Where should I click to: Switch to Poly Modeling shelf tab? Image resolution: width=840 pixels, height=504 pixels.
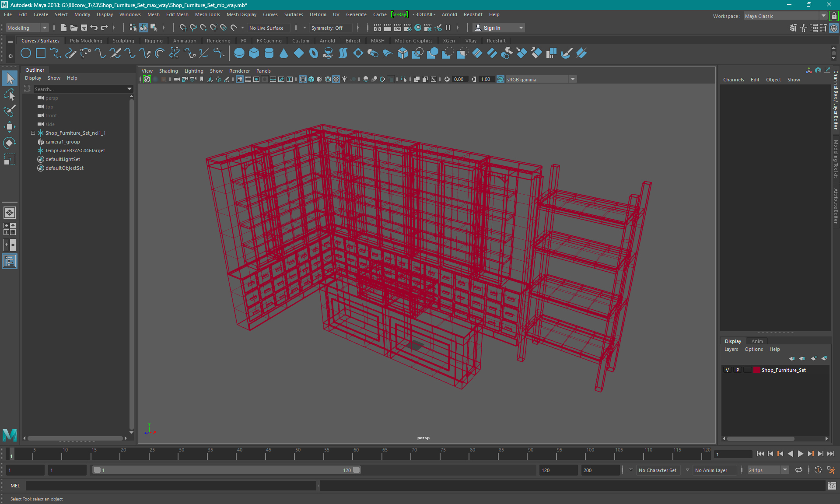[x=86, y=41]
